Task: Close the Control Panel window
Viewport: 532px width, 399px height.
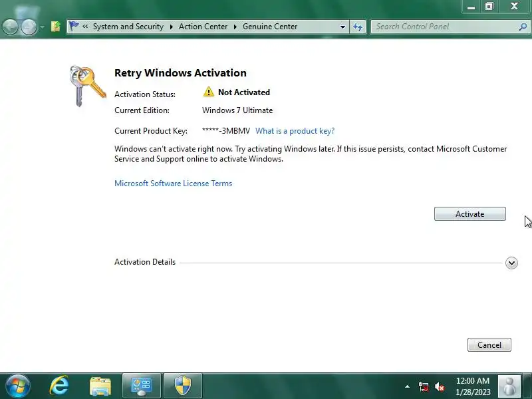Action: [514, 6]
